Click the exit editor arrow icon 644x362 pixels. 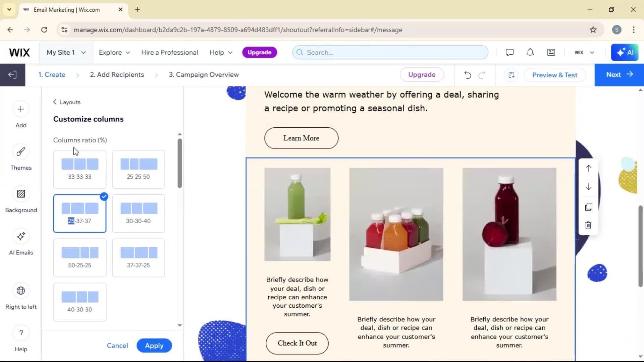click(x=12, y=75)
